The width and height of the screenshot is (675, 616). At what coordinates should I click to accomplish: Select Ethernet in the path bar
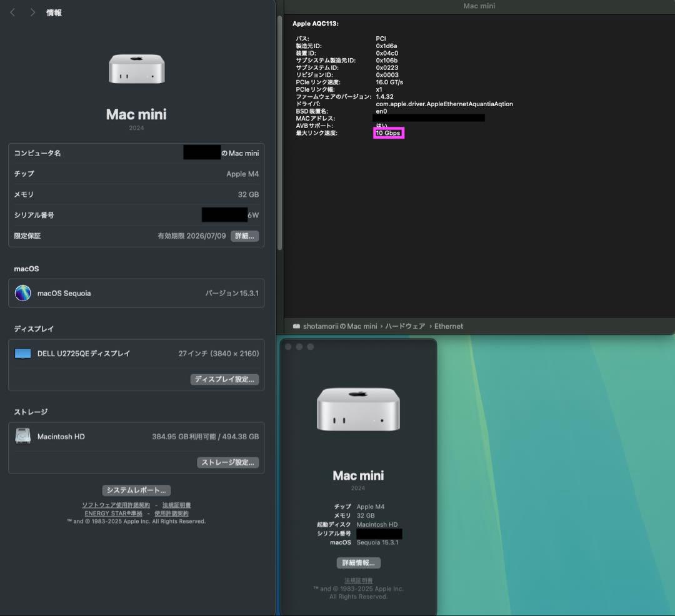[x=449, y=326]
